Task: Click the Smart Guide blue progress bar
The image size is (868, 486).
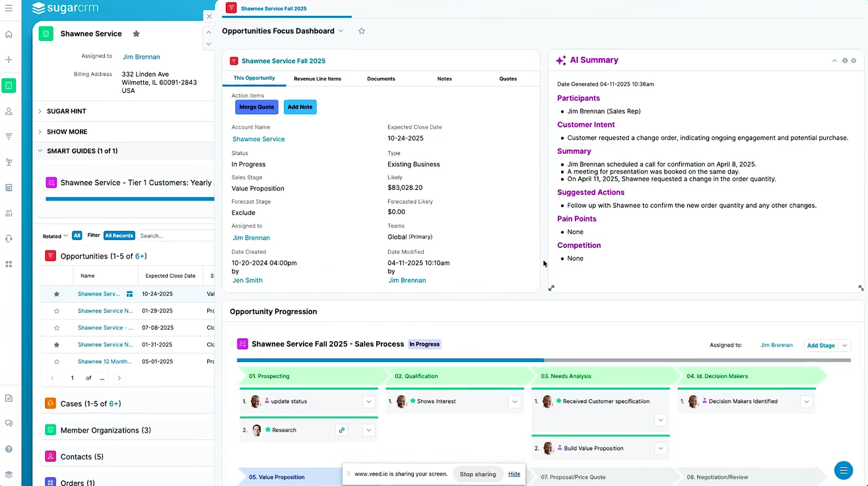Action: pyautogui.click(x=130, y=198)
